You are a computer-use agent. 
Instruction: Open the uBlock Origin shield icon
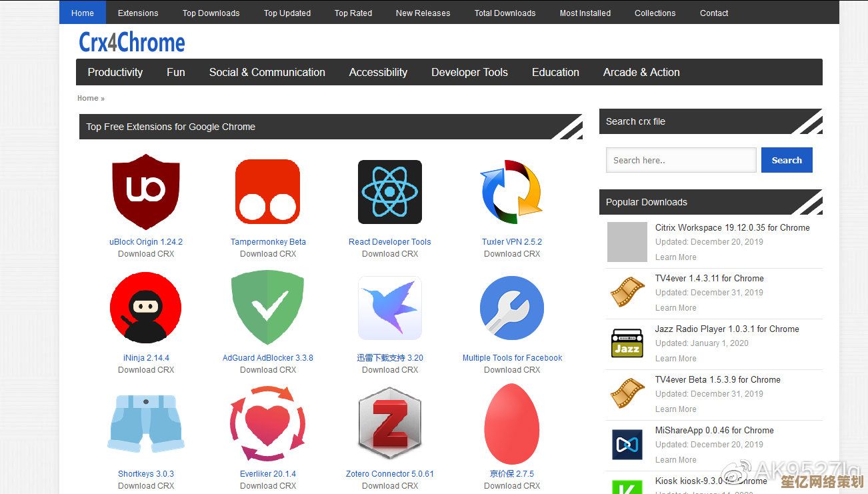146,192
